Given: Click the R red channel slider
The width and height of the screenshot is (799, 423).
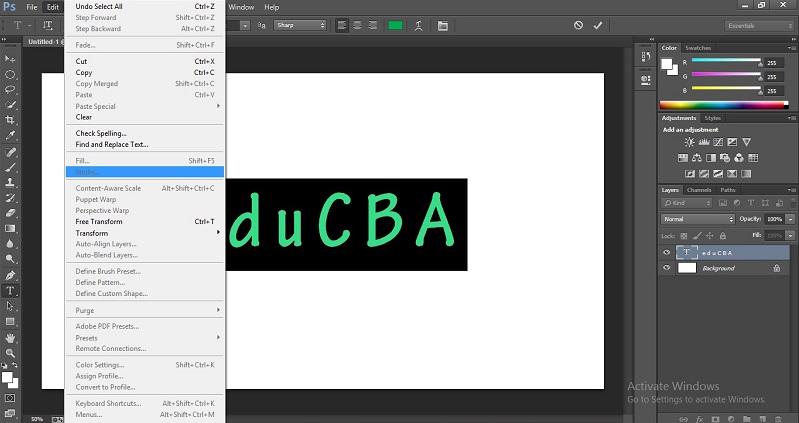Looking at the screenshot, I should pyautogui.click(x=726, y=60).
